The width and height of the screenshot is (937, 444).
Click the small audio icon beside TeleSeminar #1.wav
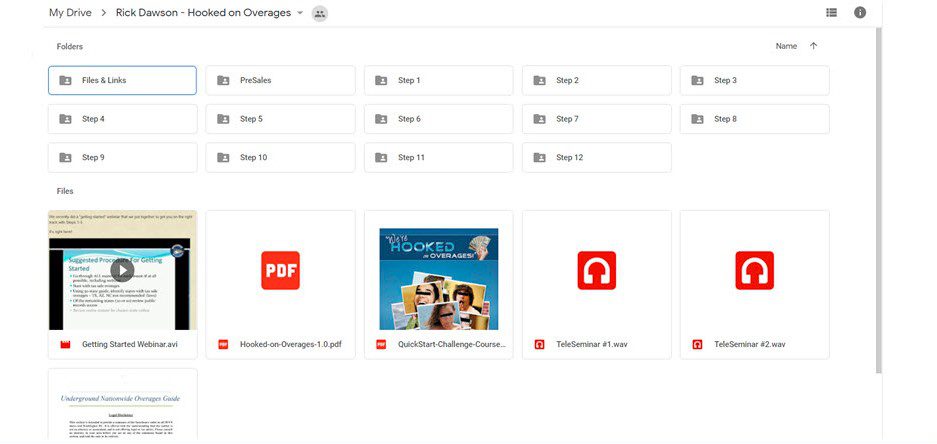pos(539,344)
